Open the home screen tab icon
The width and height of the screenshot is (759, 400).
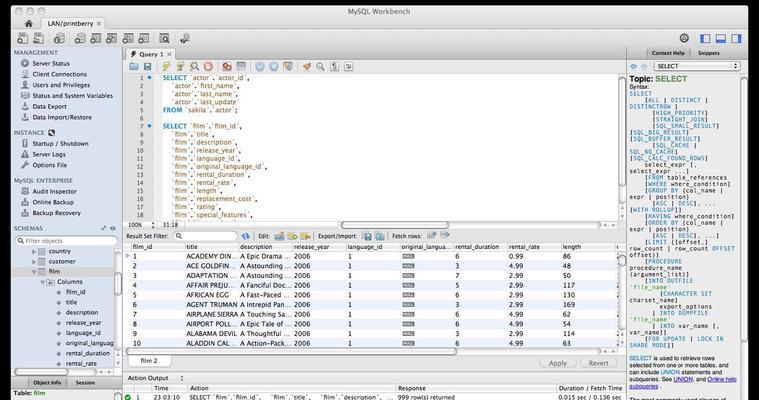tap(29, 23)
